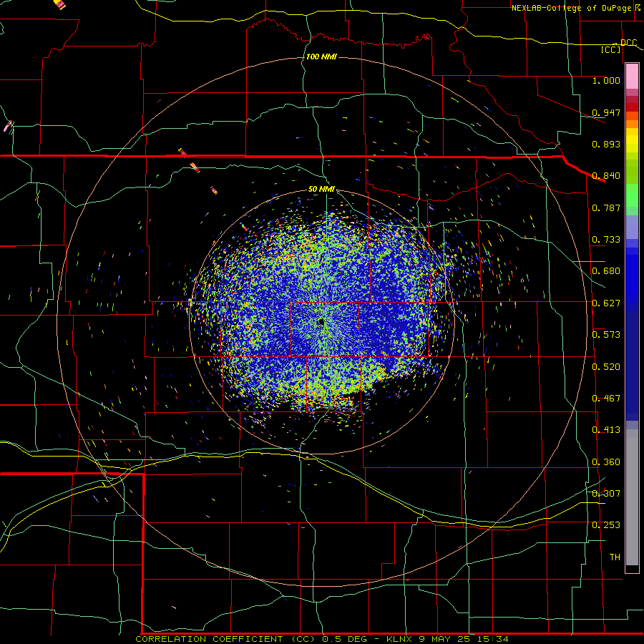
Task: Click the 0.947 value on the color scale
Action: coord(606,112)
